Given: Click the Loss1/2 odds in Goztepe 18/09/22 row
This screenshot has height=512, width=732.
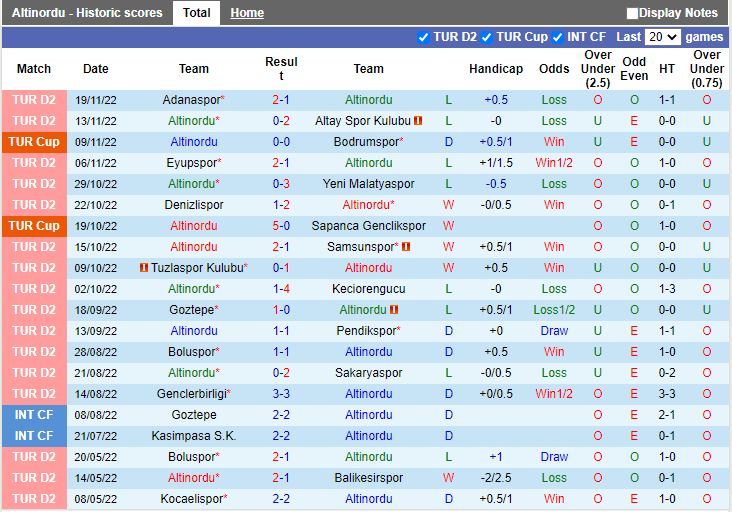Looking at the screenshot, I should 554,310.
